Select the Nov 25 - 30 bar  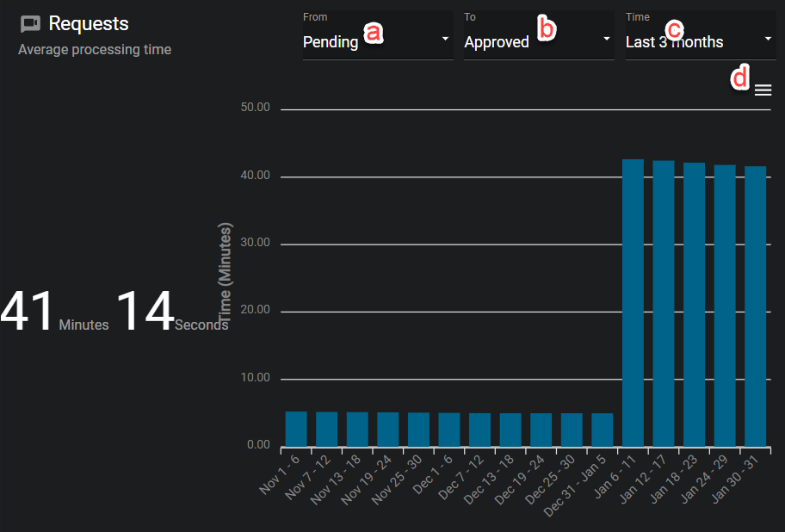click(418, 430)
